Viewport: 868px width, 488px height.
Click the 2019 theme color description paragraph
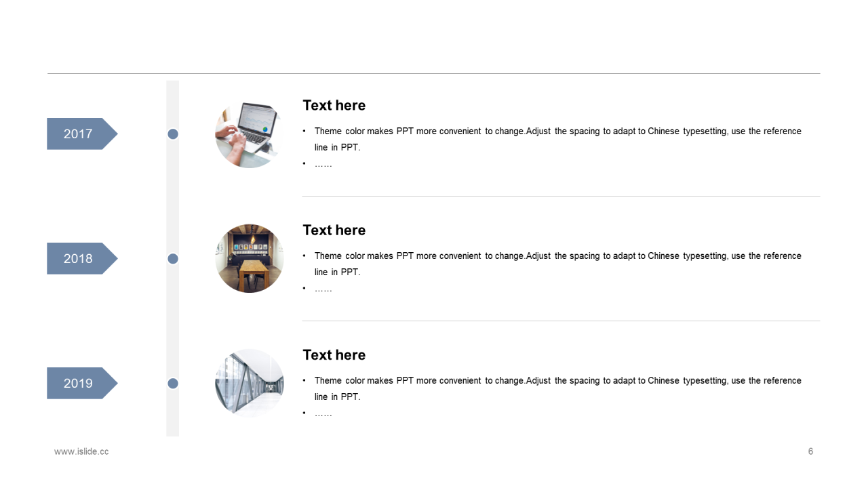pyautogui.click(x=557, y=388)
